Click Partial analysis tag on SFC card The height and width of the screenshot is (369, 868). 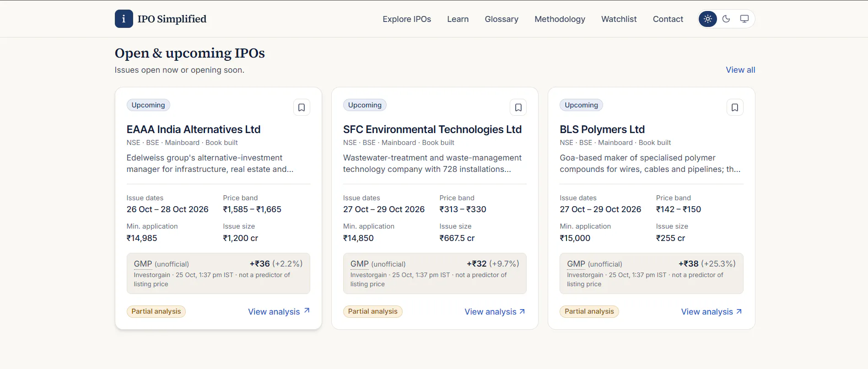(372, 311)
